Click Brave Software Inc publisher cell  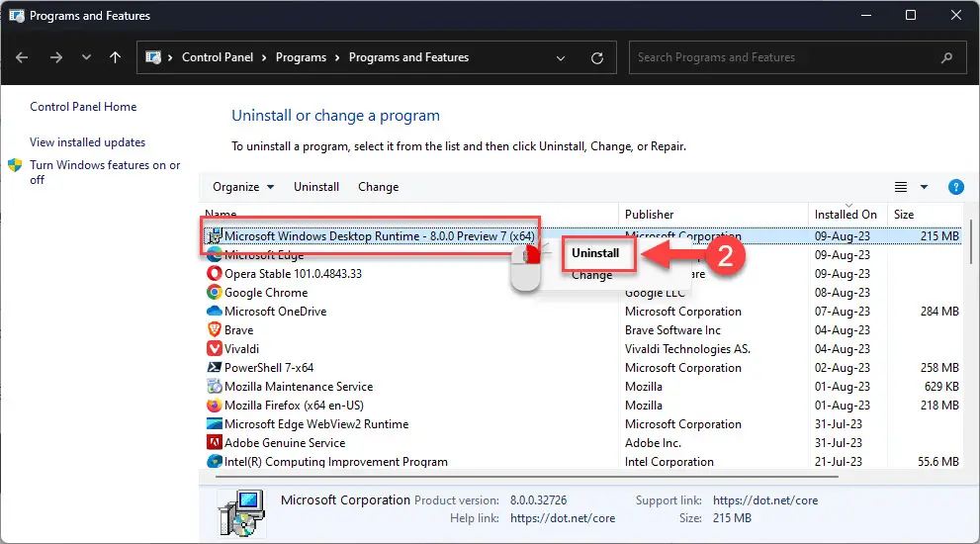coord(672,330)
